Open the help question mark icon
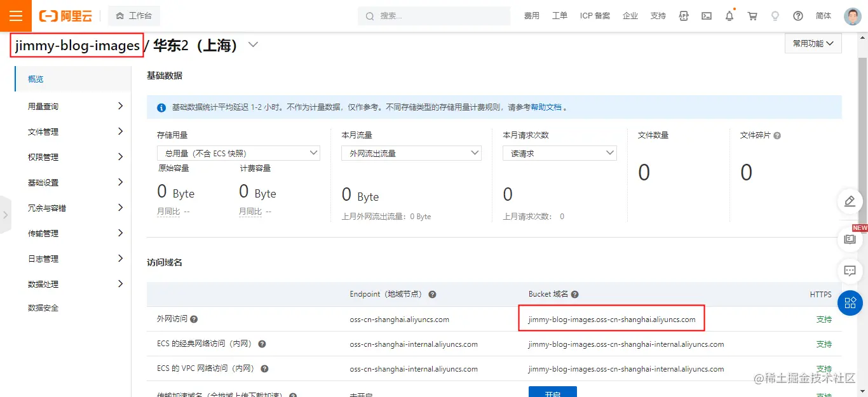The height and width of the screenshot is (397, 868). point(798,16)
